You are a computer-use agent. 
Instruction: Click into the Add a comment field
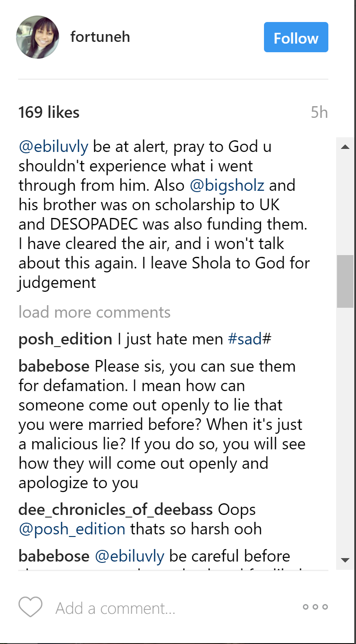115,608
